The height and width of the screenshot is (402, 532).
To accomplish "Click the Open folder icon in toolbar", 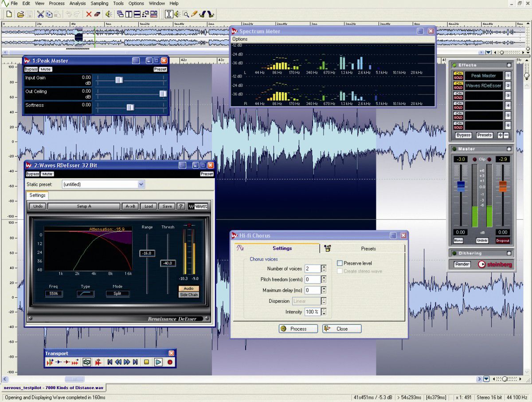I will pos(20,14).
